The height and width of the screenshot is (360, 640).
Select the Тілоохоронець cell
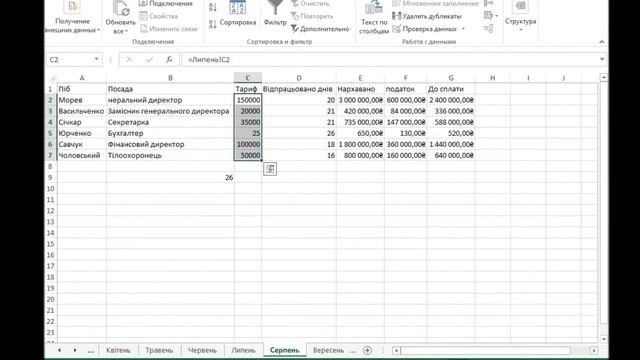click(x=170, y=156)
